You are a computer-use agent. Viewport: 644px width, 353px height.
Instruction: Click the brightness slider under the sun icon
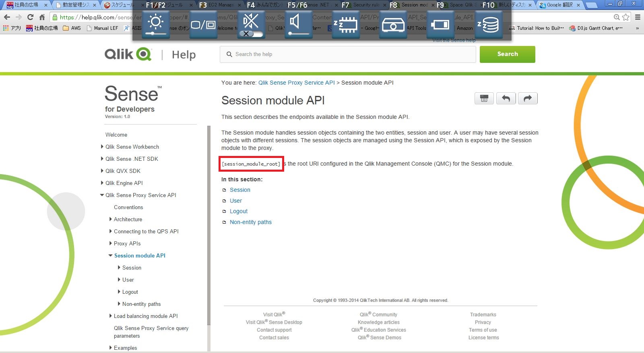coord(156,34)
